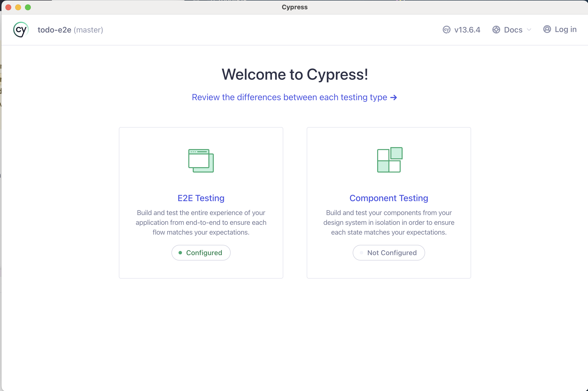This screenshot has height=391, width=588.
Task: Click the Docs lifebuoy icon
Action: click(496, 30)
